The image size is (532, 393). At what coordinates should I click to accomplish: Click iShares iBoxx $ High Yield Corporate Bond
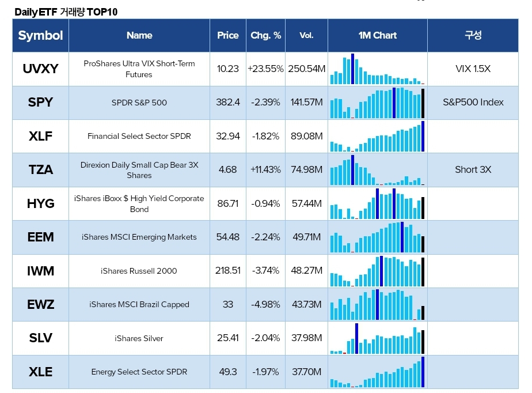[x=139, y=204]
